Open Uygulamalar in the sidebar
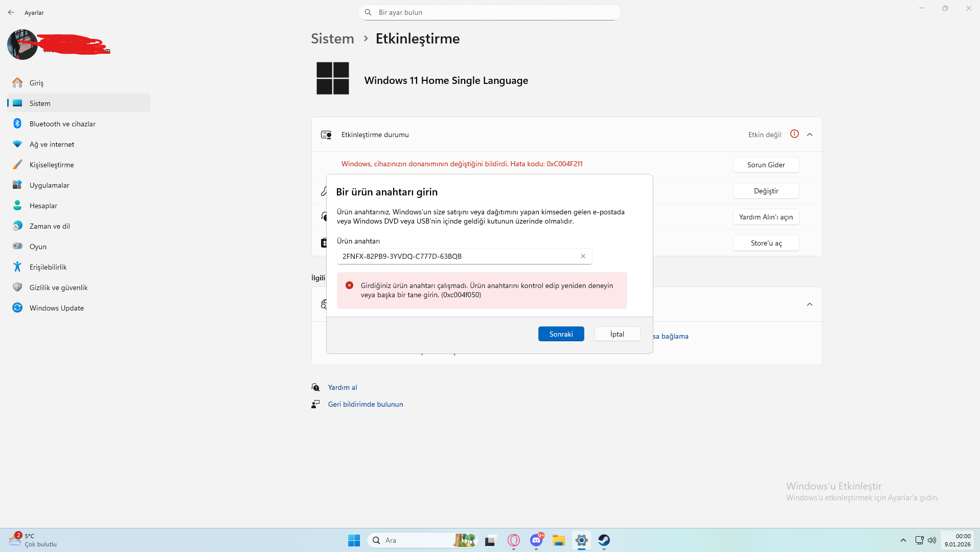Screen dimensions: 980x552 click(x=79, y=185)
